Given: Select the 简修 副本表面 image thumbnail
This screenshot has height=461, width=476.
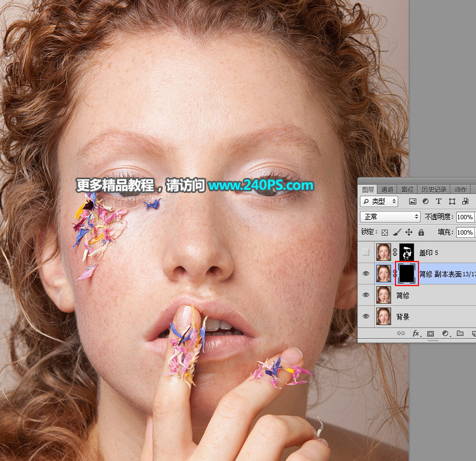Looking at the screenshot, I should (383, 274).
